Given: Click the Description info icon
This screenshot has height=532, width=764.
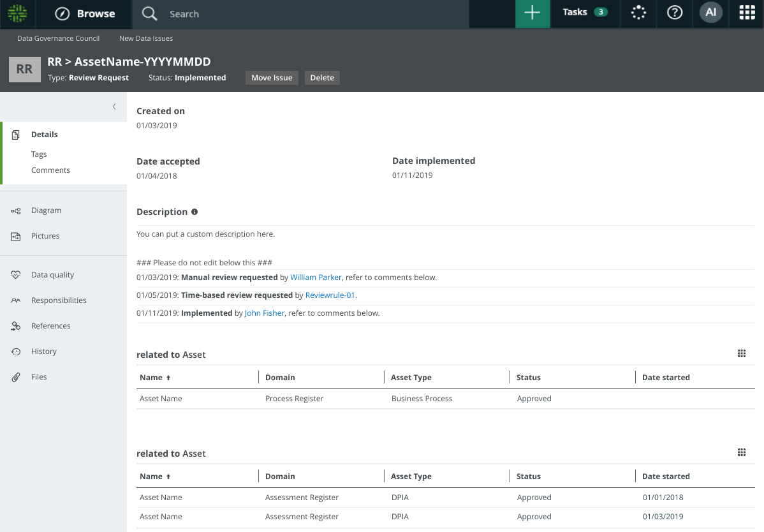Looking at the screenshot, I should point(195,212).
